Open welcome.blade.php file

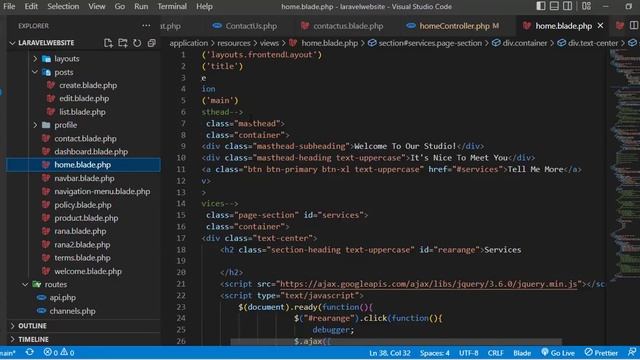[88, 271]
